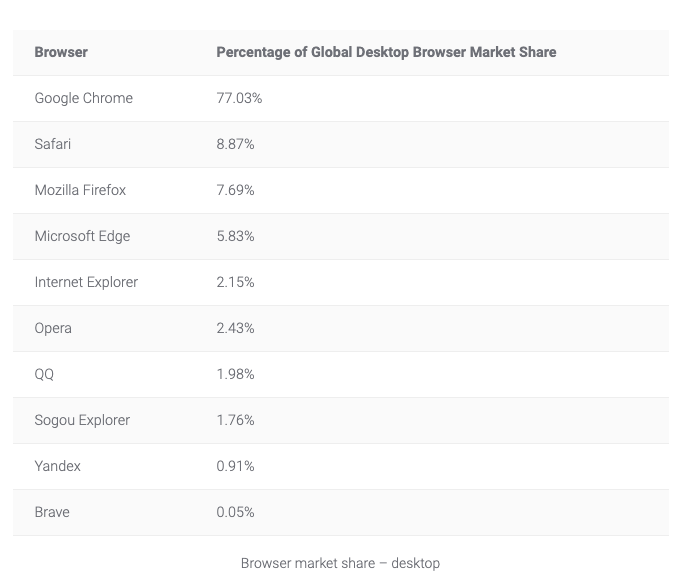Click the 7.69% Firefox share value

tap(235, 190)
